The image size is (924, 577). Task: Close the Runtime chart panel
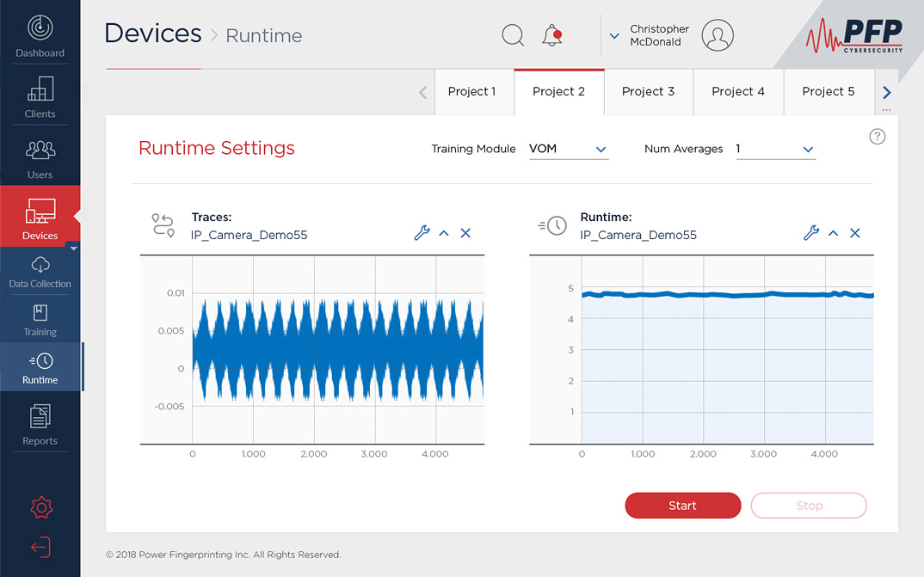point(855,233)
